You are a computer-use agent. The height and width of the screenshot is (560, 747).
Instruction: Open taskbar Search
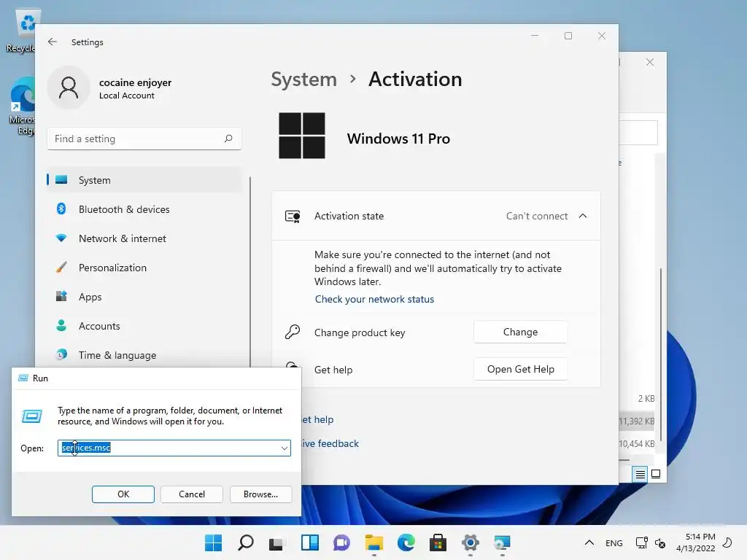[246, 542]
